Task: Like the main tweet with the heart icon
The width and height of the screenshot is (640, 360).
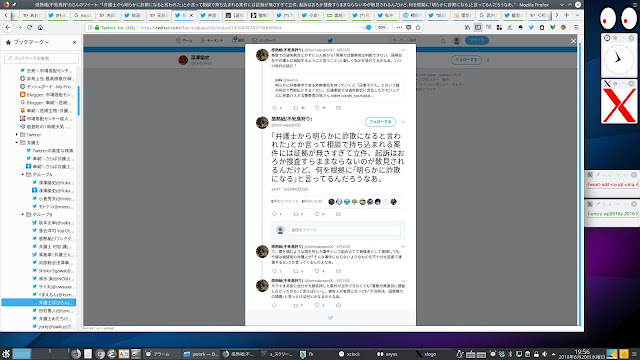Action: pos(317,214)
